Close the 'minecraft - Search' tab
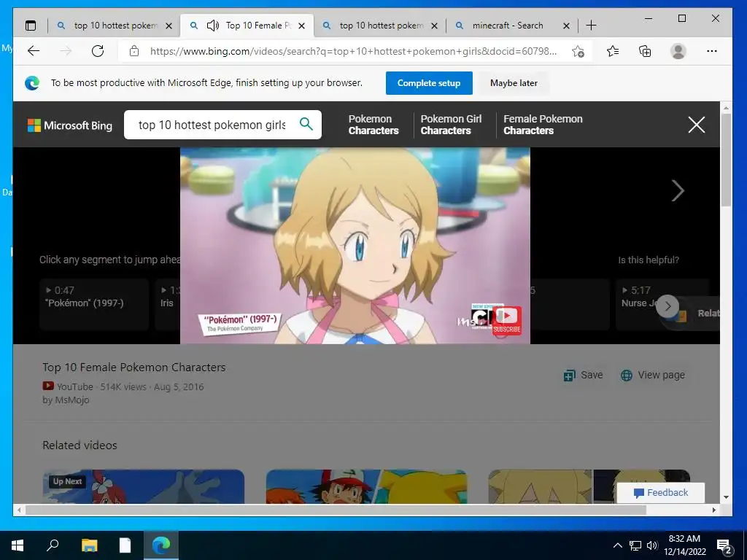Viewport: 747px width, 560px height. 566,26
